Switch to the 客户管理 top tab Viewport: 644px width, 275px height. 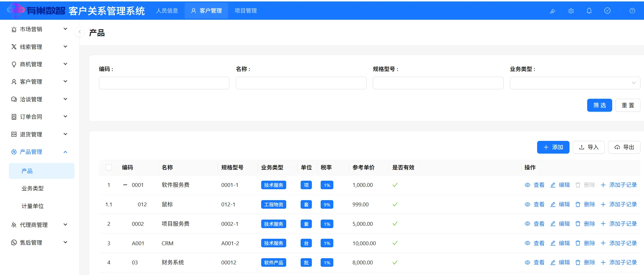click(x=206, y=11)
